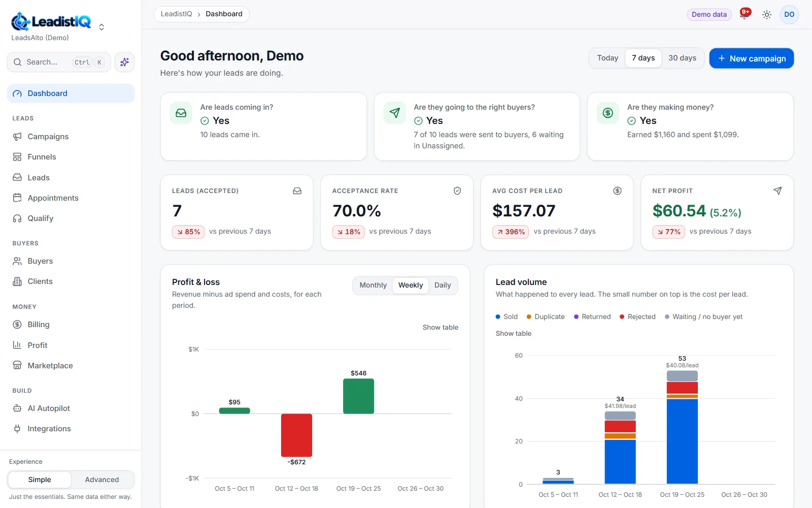Viewport: 812px width, 508px height.
Task: Click the paper-plane icon on Net Profit card
Action: pos(777,191)
